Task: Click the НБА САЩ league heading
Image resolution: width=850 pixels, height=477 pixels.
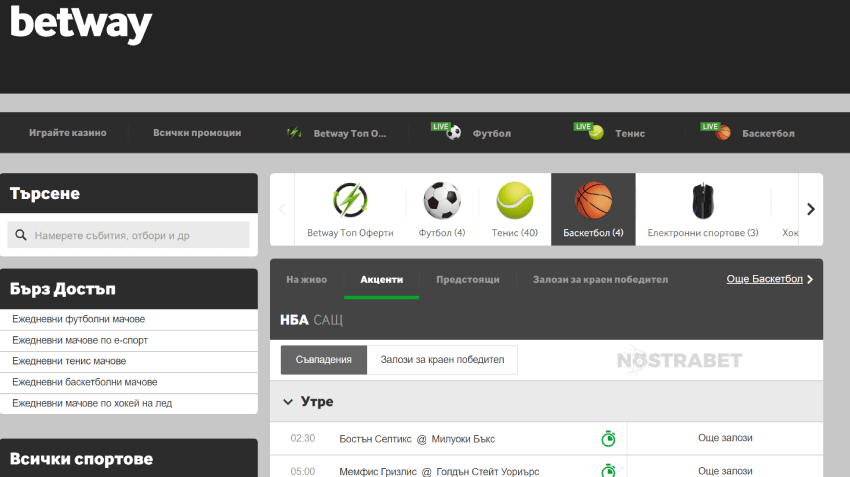Action: tap(311, 320)
